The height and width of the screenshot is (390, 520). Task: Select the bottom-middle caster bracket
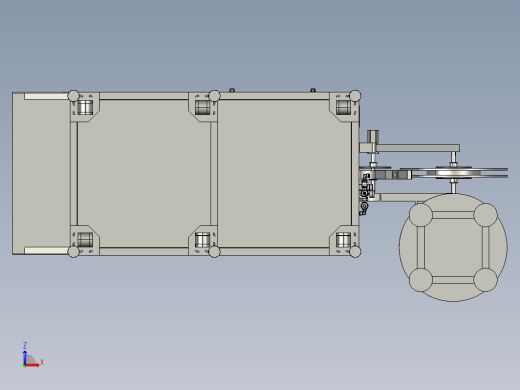(203, 240)
